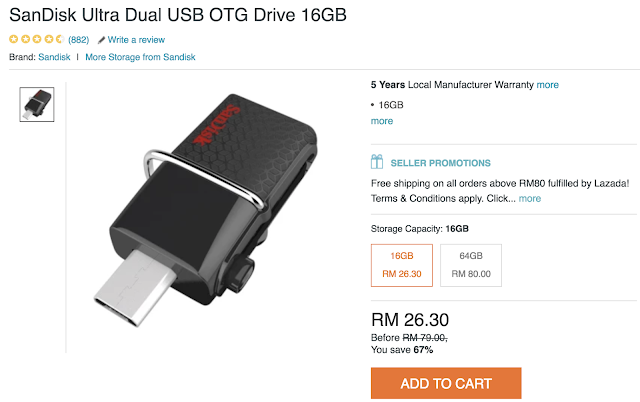The height and width of the screenshot is (402, 640).
Task: Choose the 16GB storage capacity option
Action: 402,265
